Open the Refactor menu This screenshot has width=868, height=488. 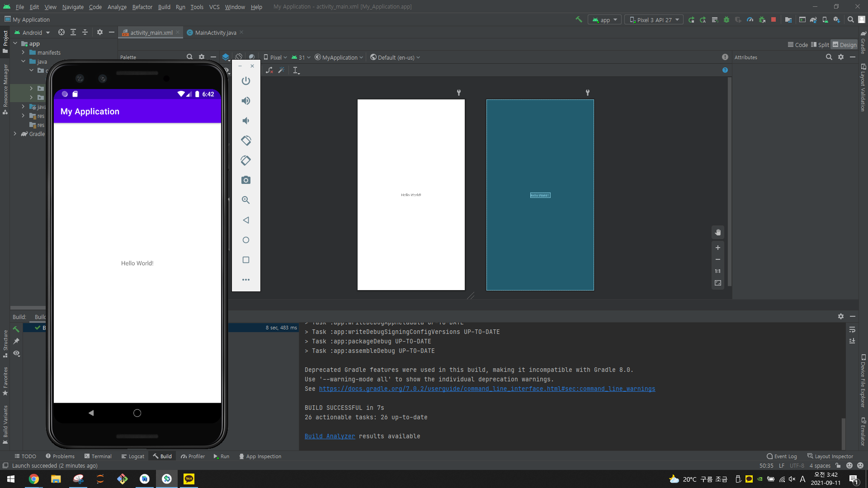click(x=142, y=7)
